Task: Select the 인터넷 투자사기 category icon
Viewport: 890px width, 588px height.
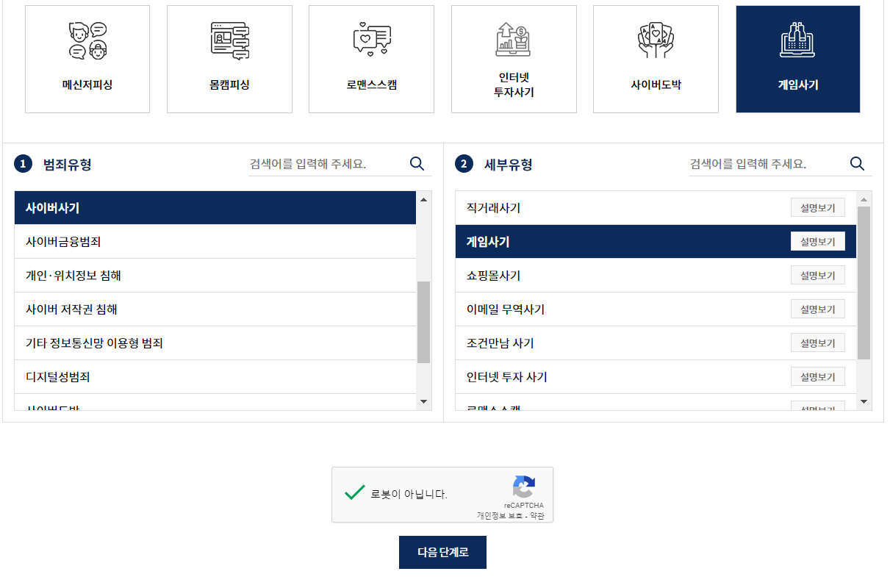Action: pyautogui.click(x=514, y=59)
